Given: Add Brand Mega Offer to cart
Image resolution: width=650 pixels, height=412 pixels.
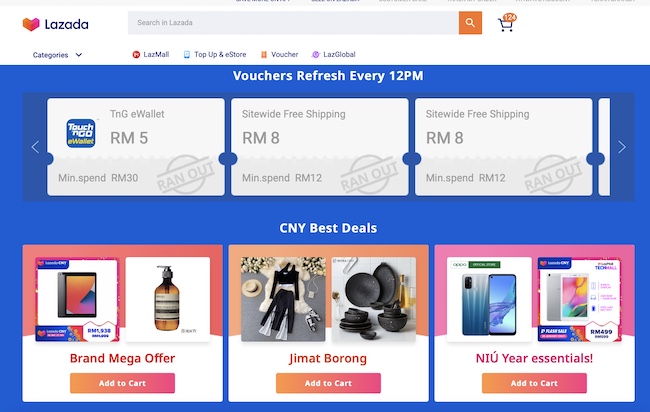Looking at the screenshot, I should [x=122, y=383].
